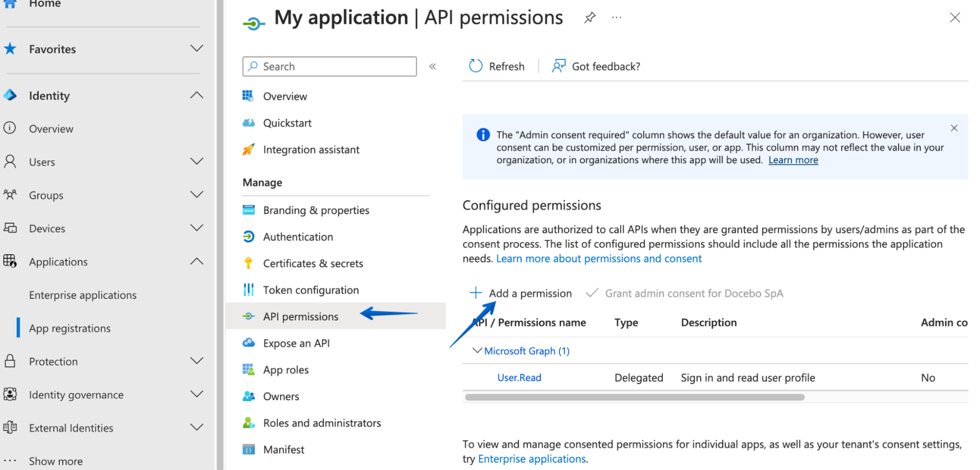The image size is (980, 470).
Task: Select the App roles icon
Action: tap(249, 369)
